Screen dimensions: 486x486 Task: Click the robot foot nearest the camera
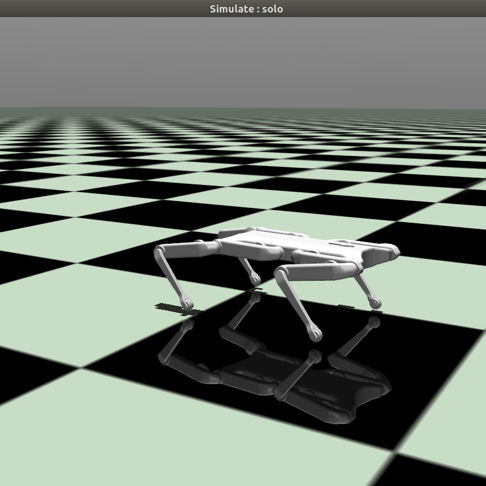pyautogui.click(x=316, y=333)
